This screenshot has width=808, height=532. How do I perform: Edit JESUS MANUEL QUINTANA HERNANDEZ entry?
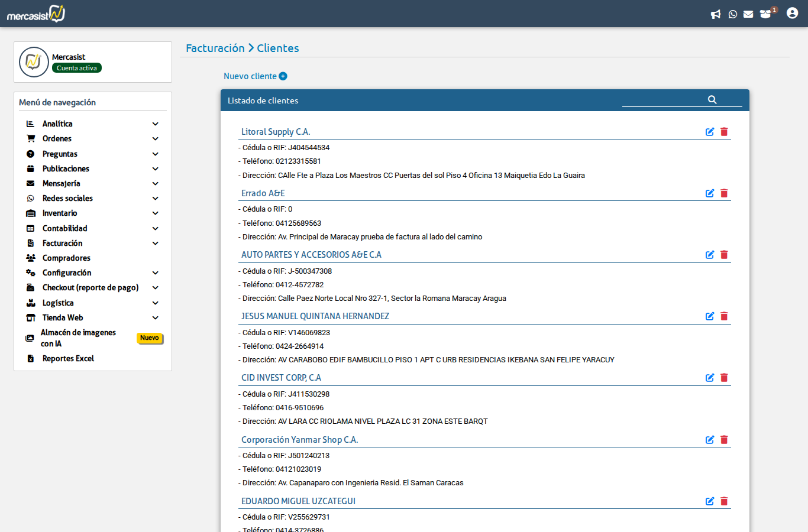[x=710, y=316]
